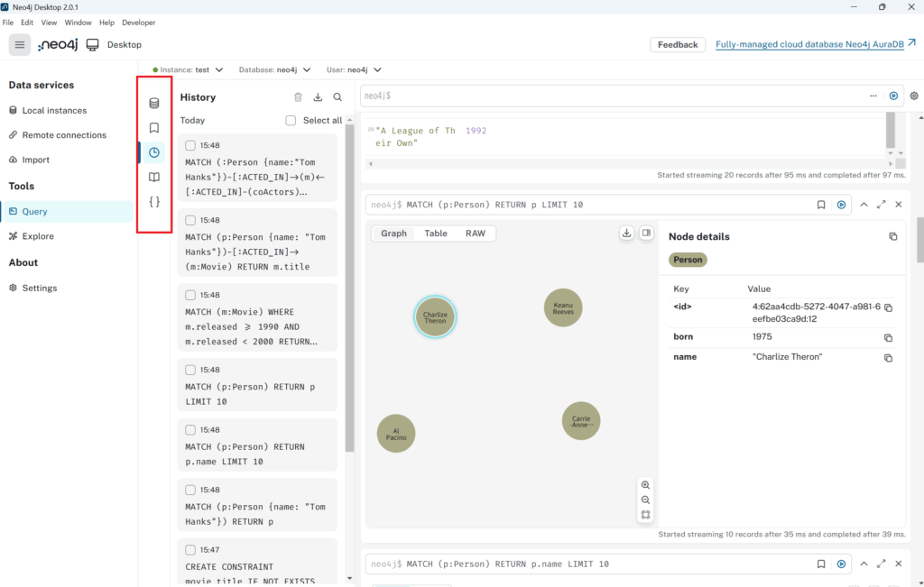
Task: Check the m.released 1990 history entry
Action: 190,294
